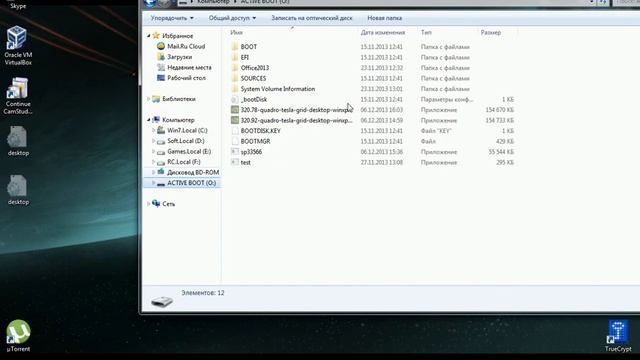Expand the Библиотеки section arrow
The image size is (640, 360).
(149, 99)
